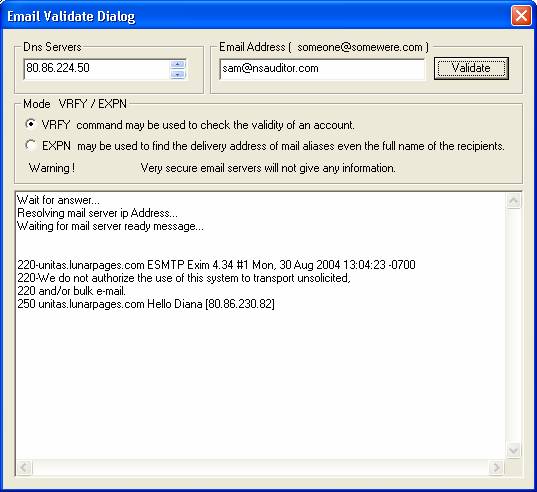Click the output vertical scrollbar down arrow
The image size is (537, 492).
(513, 450)
